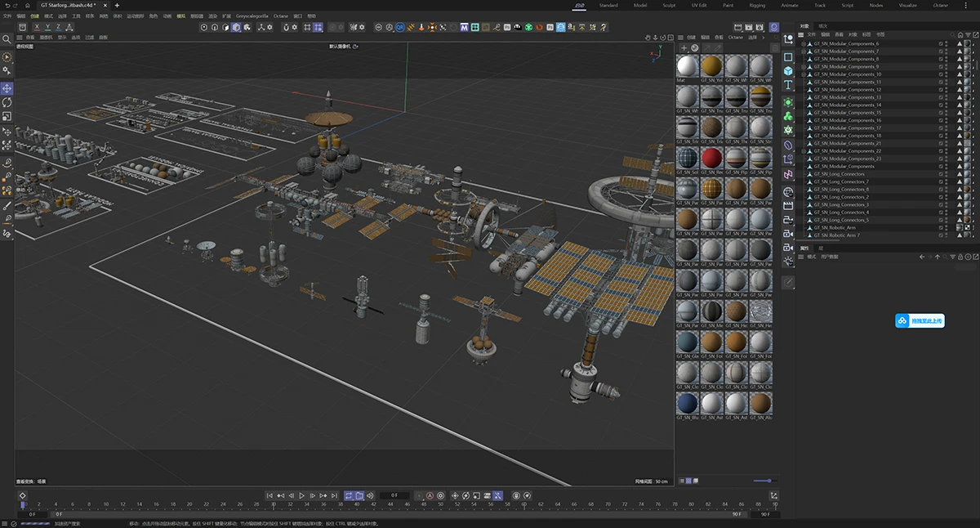Select the Cube primitive icon
The height and width of the screenshot is (528, 980).
pyautogui.click(x=788, y=71)
